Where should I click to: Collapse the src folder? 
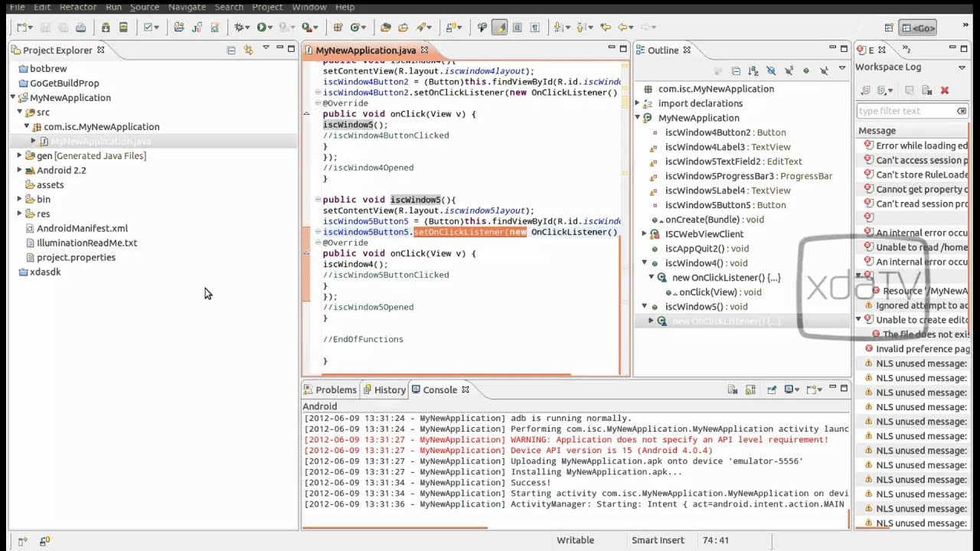[20, 112]
